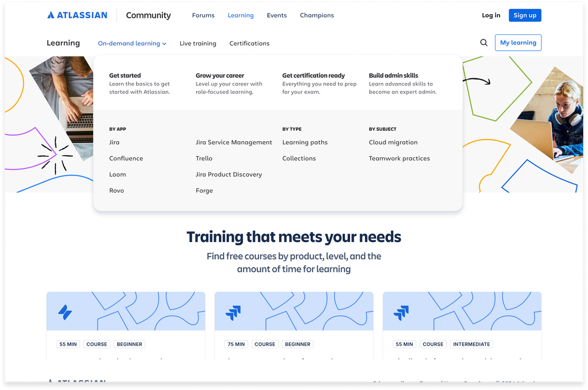Open Cloud migration subject
588x390 pixels.
tap(393, 142)
